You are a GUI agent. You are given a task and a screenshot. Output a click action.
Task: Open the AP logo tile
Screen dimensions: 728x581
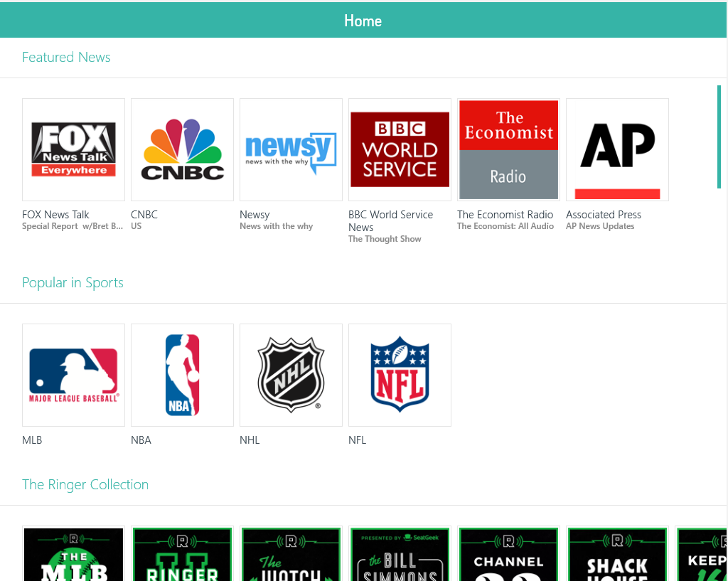point(618,149)
